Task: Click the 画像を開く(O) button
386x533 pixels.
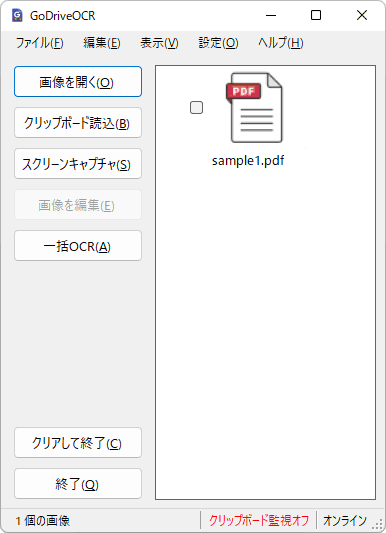Action: (x=78, y=82)
